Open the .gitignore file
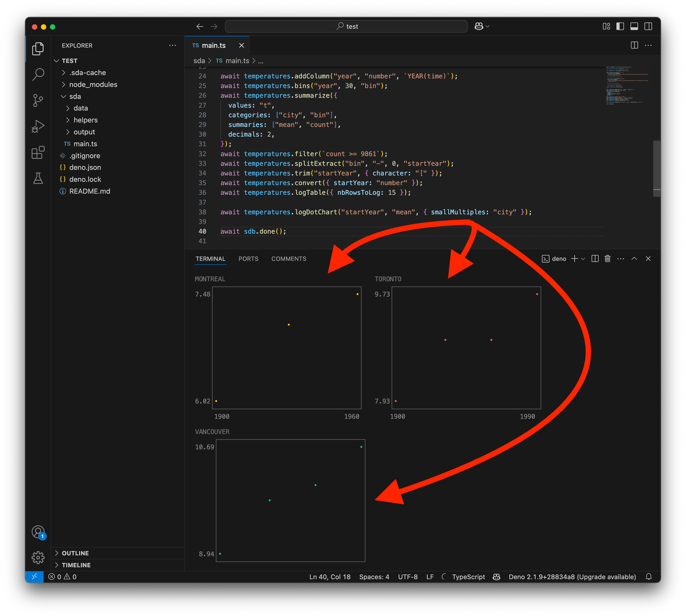 point(118,156)
